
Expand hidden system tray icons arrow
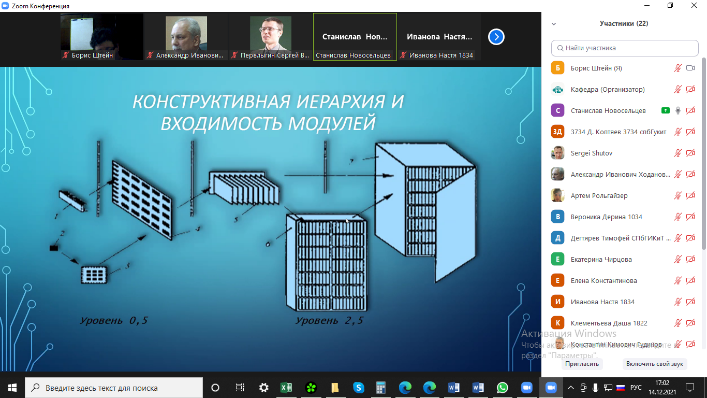[571, 388]
